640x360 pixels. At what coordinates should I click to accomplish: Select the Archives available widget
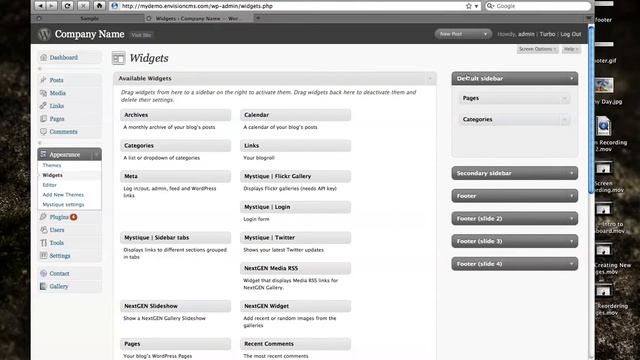pos(176,115)
